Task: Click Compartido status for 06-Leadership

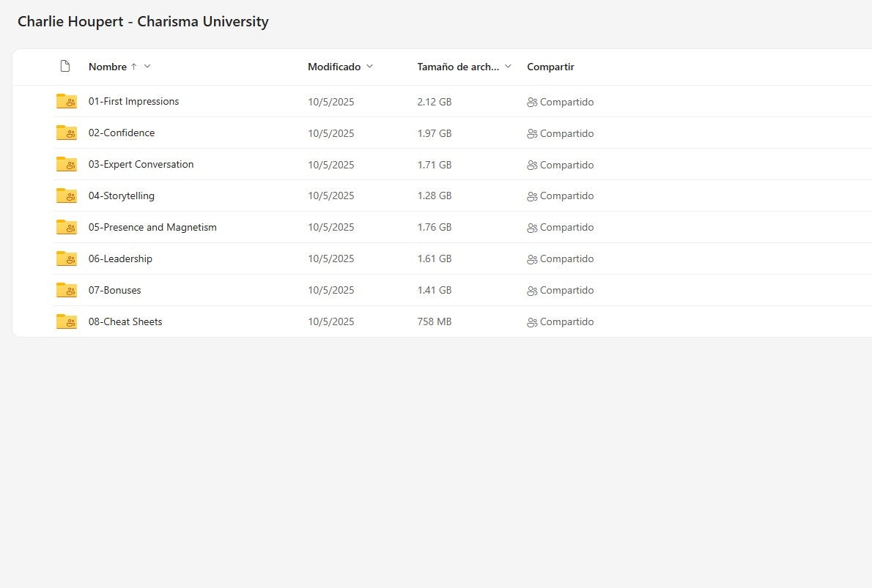Action: (561, 259)
